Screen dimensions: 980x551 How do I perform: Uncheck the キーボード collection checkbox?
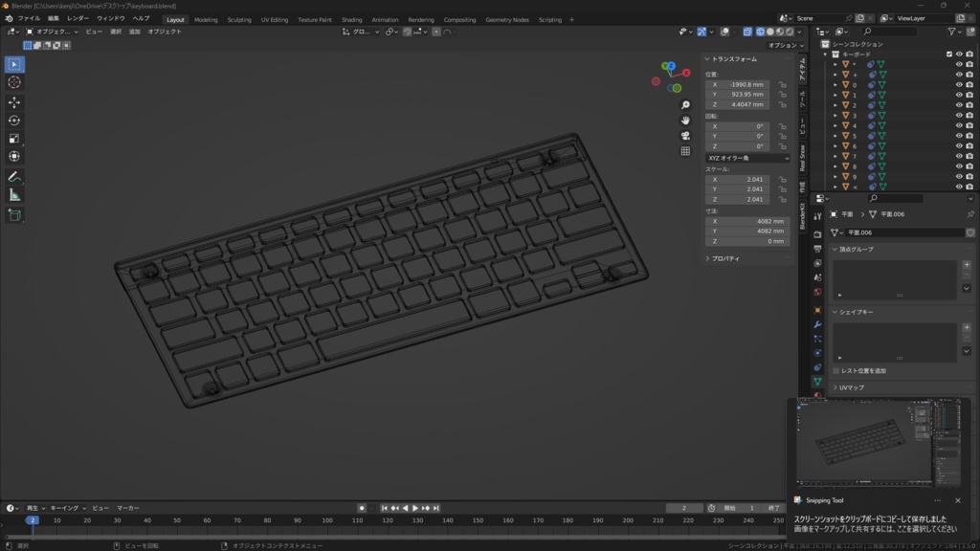949,55
